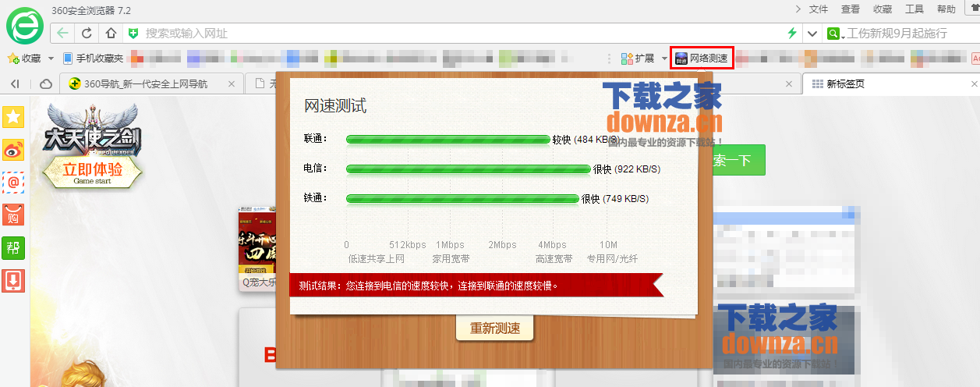Click the 360 browser logo icon
Viewport: 980px width, 387px height.
[x=25, y=25]
